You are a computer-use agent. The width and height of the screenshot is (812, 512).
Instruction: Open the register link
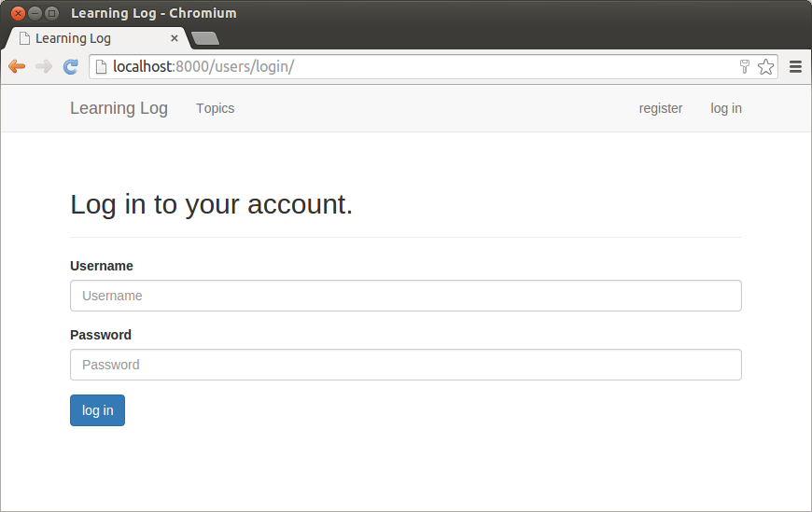660,108
